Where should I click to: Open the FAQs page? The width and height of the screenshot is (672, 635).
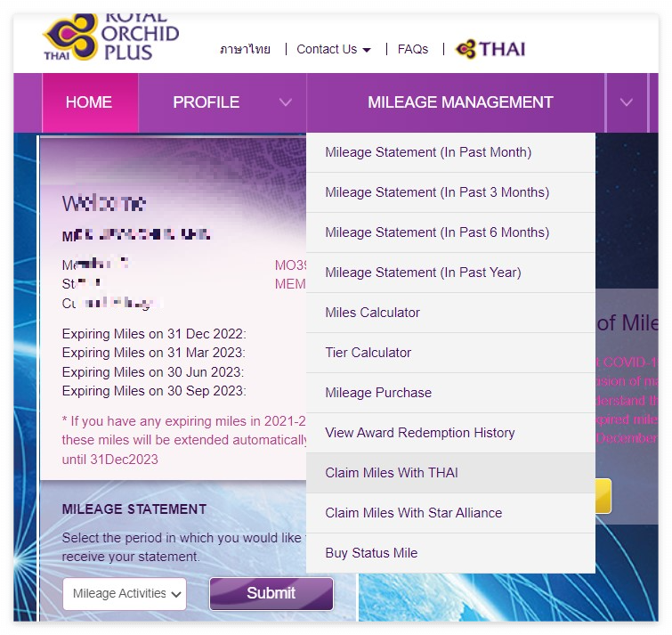(x=413, y=49)
